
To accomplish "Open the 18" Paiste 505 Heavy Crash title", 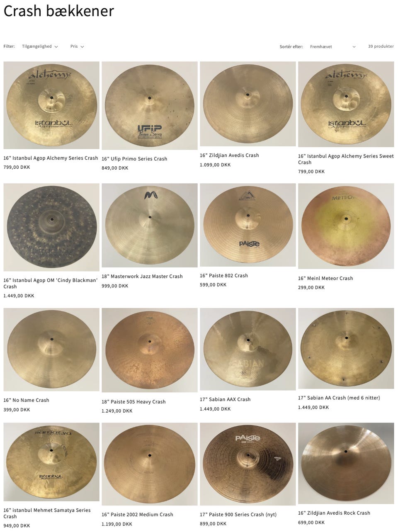I will pos(133,402).
